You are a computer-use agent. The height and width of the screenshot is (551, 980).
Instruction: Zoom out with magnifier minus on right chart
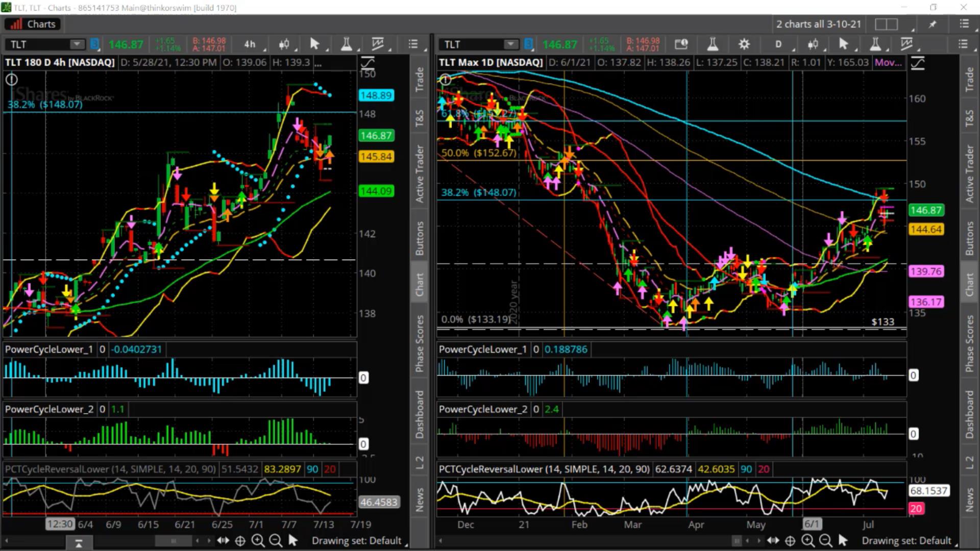click(x=825, y=540)
